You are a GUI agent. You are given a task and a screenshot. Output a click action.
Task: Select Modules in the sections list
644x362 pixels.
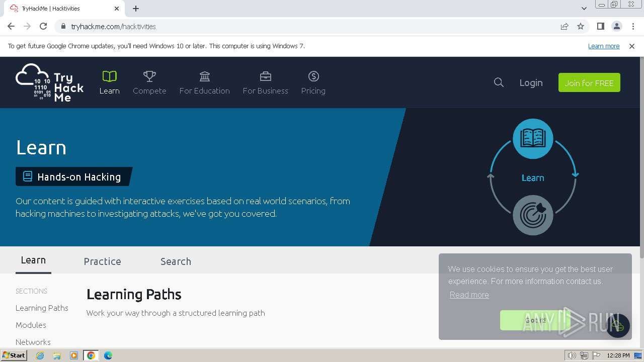[31, 325]
